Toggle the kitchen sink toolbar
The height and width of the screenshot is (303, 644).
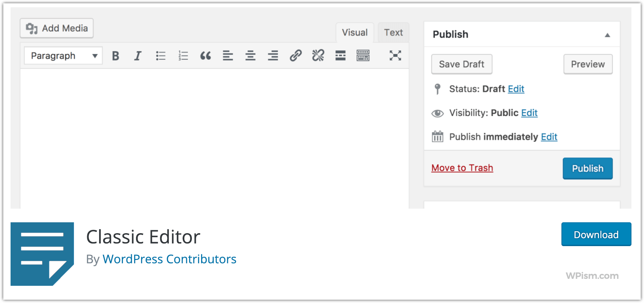coord(363,56)
